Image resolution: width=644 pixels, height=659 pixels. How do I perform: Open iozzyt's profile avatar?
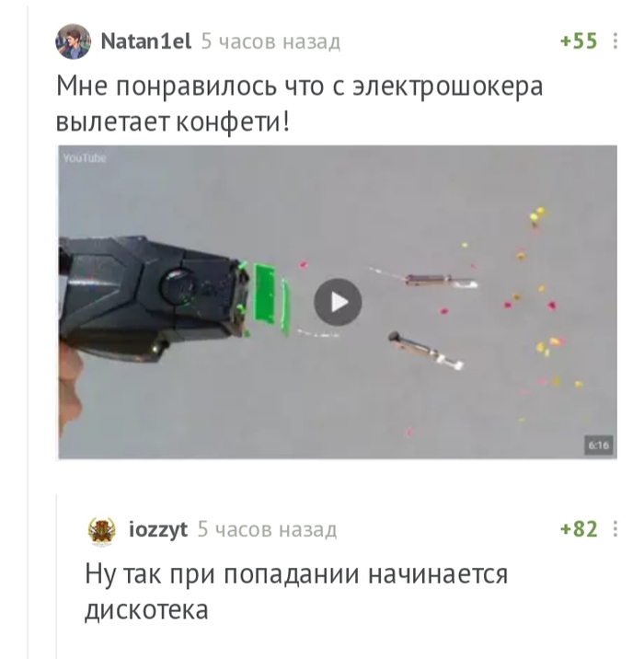[x=102, y=530]
